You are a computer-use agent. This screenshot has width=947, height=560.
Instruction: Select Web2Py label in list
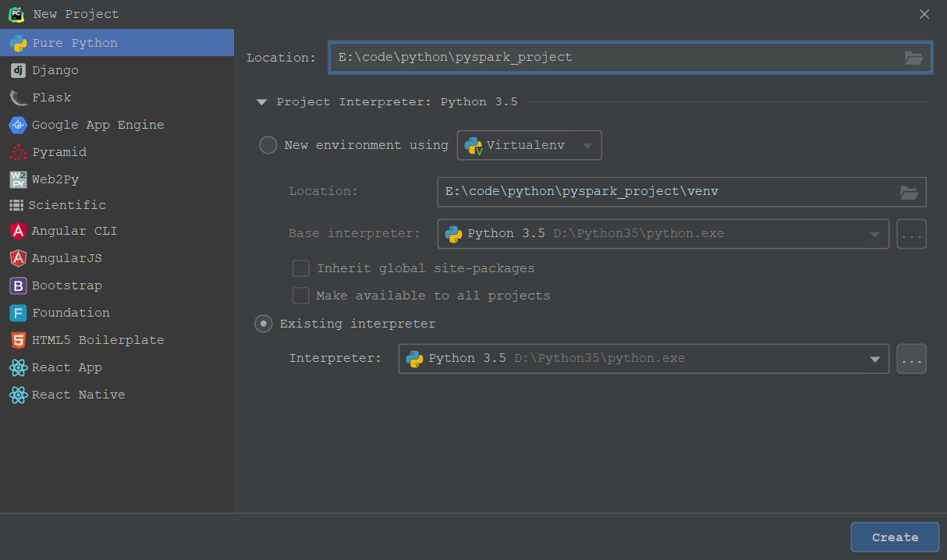(55, 179)
